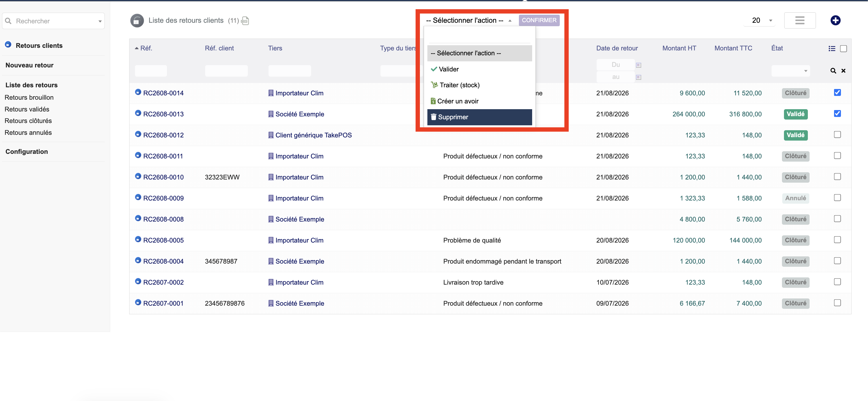
Task: Click the Tiers filter input field
Action: click(x=290, y=71)
